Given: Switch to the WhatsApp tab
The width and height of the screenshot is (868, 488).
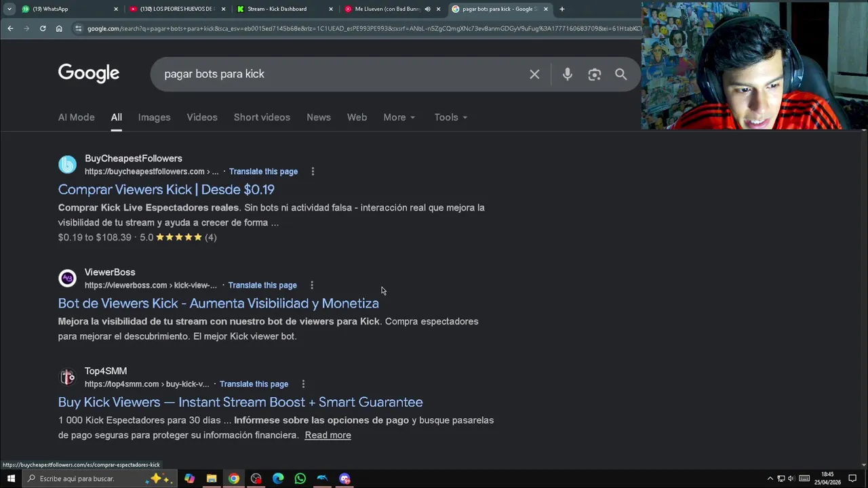Looking at the screenshot, I should 64,9.
